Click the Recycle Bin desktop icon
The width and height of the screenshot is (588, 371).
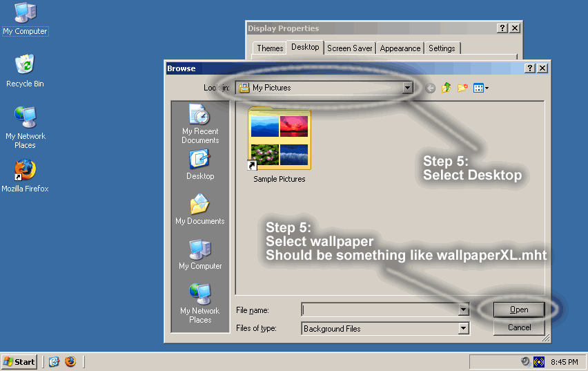tap(25, 70)
